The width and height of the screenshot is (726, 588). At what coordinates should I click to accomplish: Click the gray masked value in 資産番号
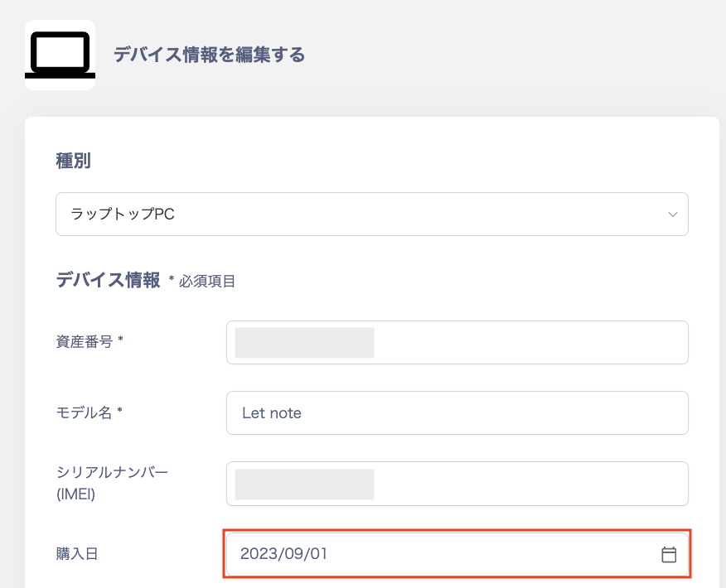tap(304, 342)
